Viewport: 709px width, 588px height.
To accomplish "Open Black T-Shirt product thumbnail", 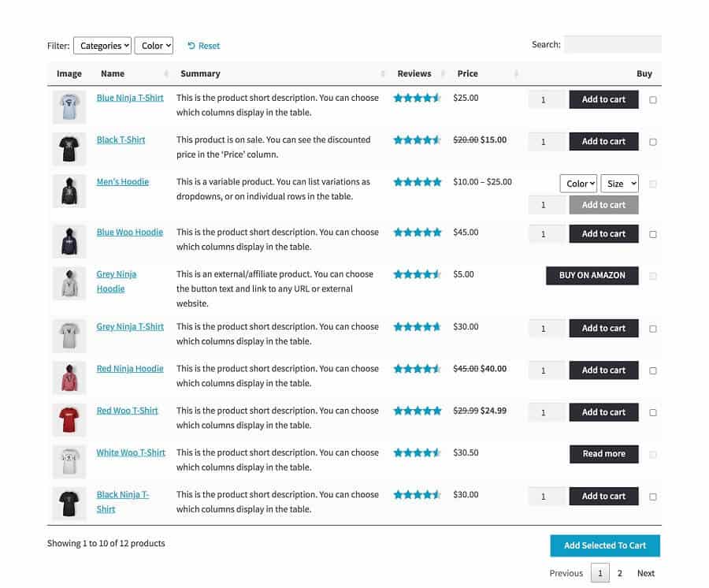I will click(69, 149).
